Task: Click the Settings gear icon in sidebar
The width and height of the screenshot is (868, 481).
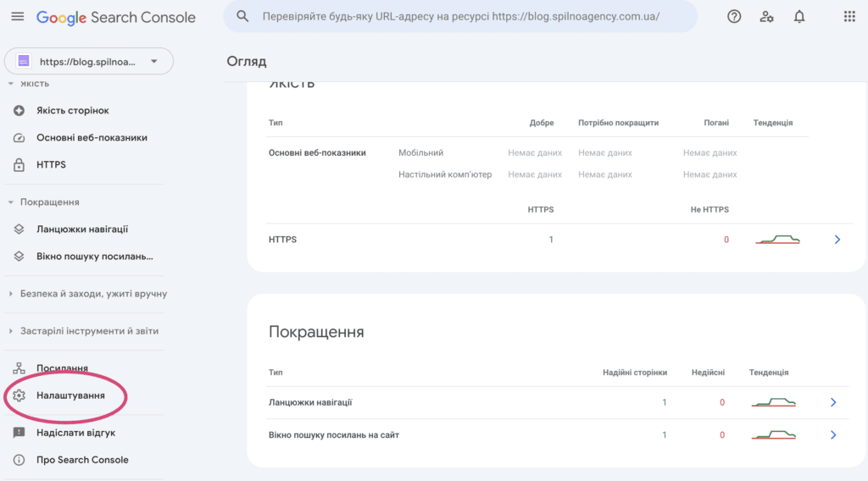Action: coord(19,395)
